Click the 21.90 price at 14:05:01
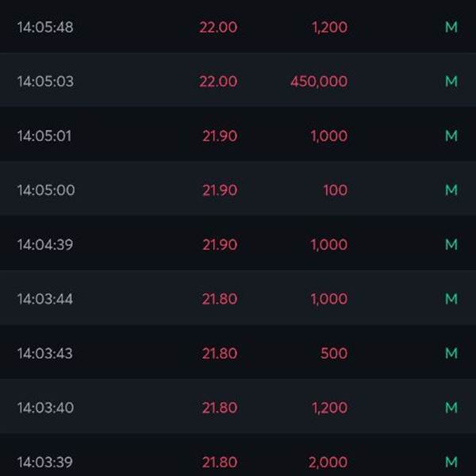 coord(220,136)
